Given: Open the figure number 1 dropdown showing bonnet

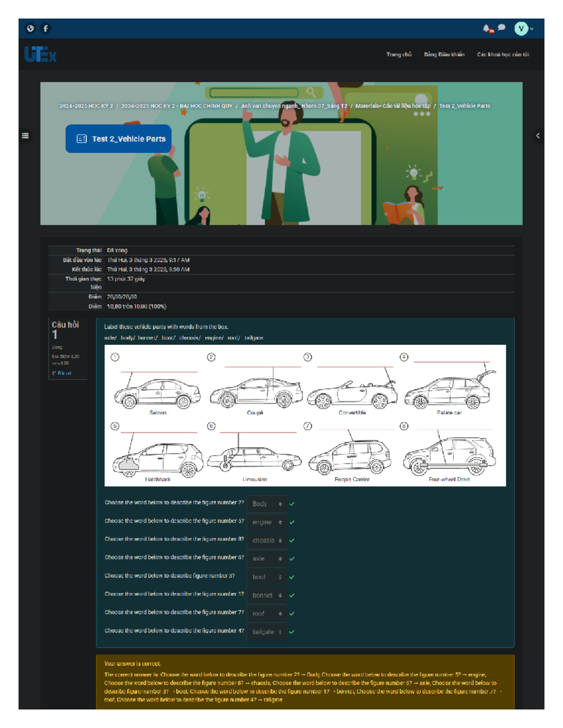Looking at the screenshot, I should (266, 595).
